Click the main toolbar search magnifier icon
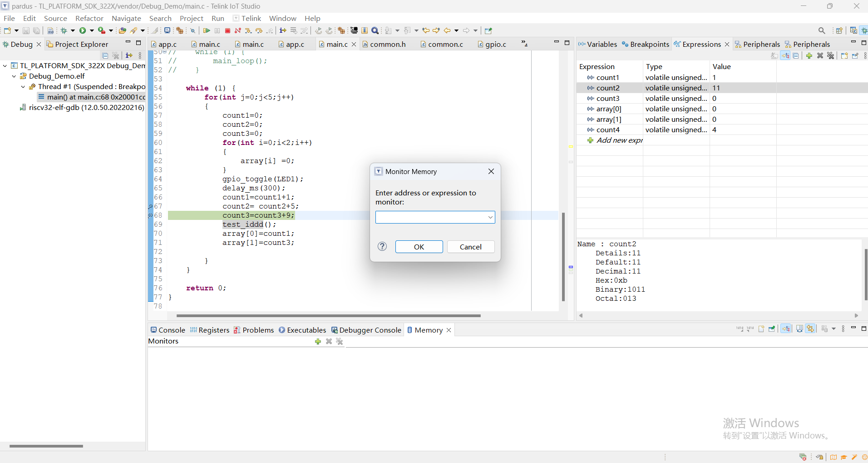This screenshot has height=463, width=868. 375,30
